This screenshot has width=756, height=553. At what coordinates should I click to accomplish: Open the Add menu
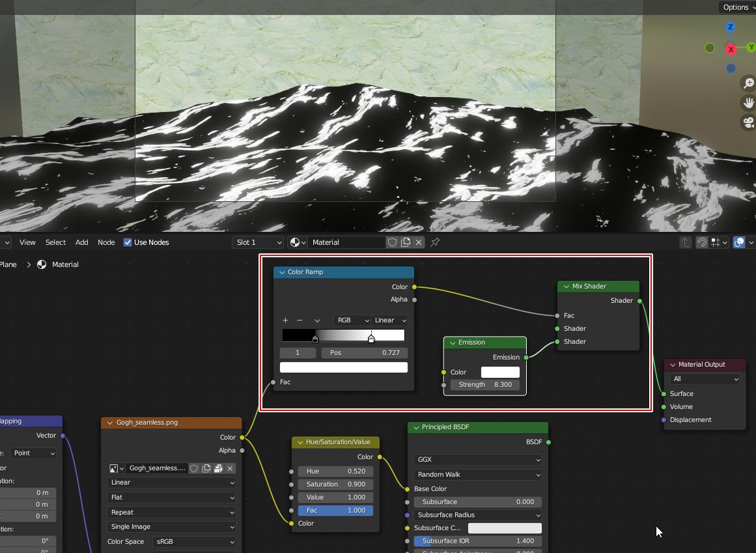[x=81, y=242]
